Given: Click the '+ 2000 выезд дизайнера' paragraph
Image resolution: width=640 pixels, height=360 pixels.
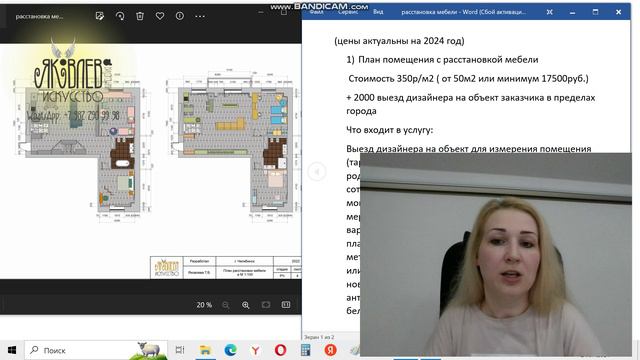Looking at the screenshot, I should pos(471,104).
